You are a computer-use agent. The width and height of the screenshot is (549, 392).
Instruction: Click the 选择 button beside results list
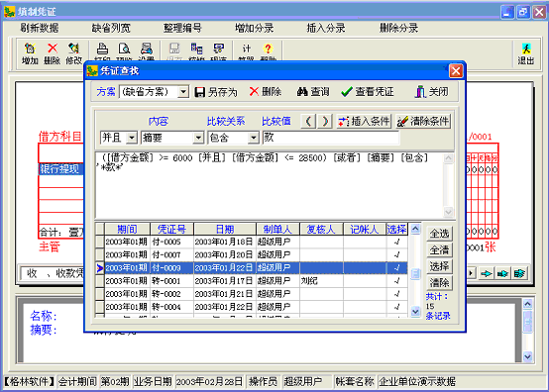tap(439, 266)
